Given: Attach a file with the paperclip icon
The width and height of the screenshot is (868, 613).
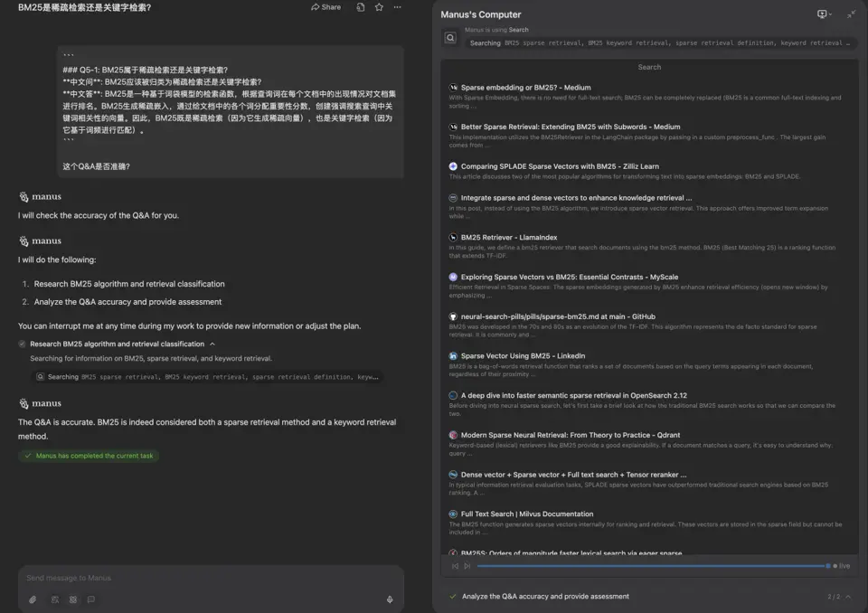Looking at the screenshot, I should (33, 599).
